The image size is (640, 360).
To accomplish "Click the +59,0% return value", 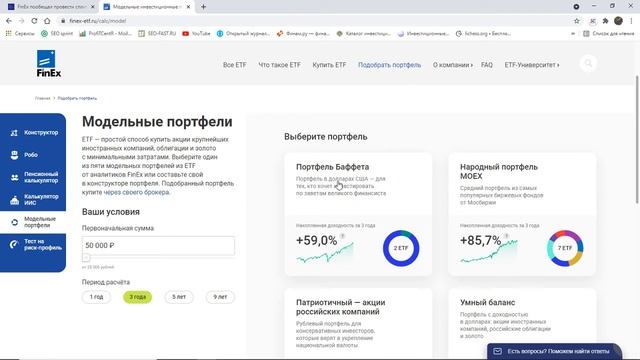I will [x=317, y=241].
